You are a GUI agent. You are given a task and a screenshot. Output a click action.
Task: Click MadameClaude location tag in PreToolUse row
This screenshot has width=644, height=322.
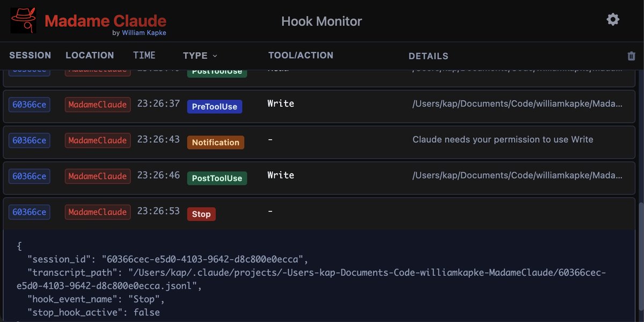[98, 105]
